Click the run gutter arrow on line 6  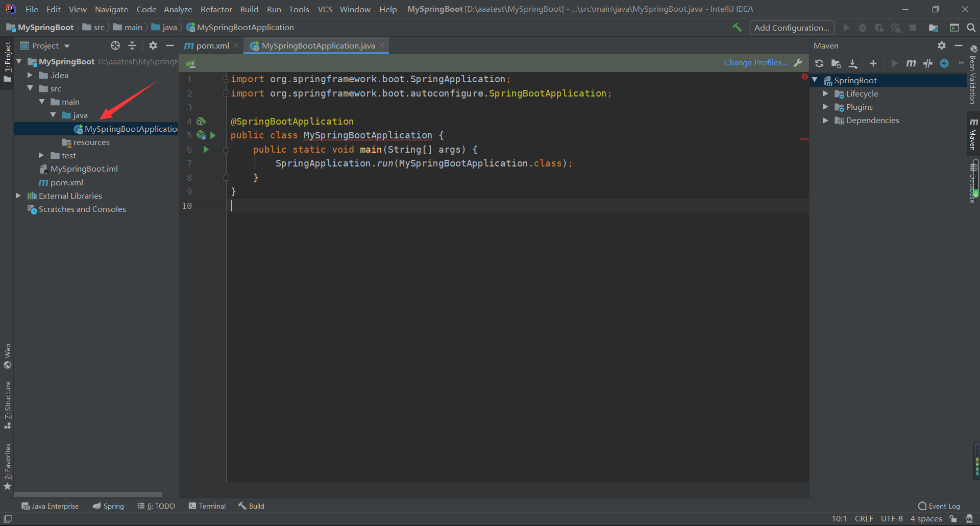(206, 150)
